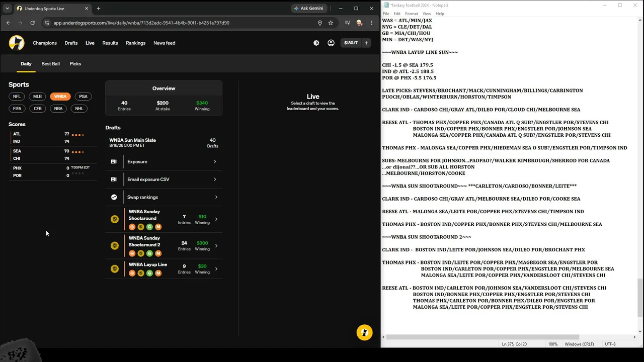Open the account profile icon

pos(331,43)
